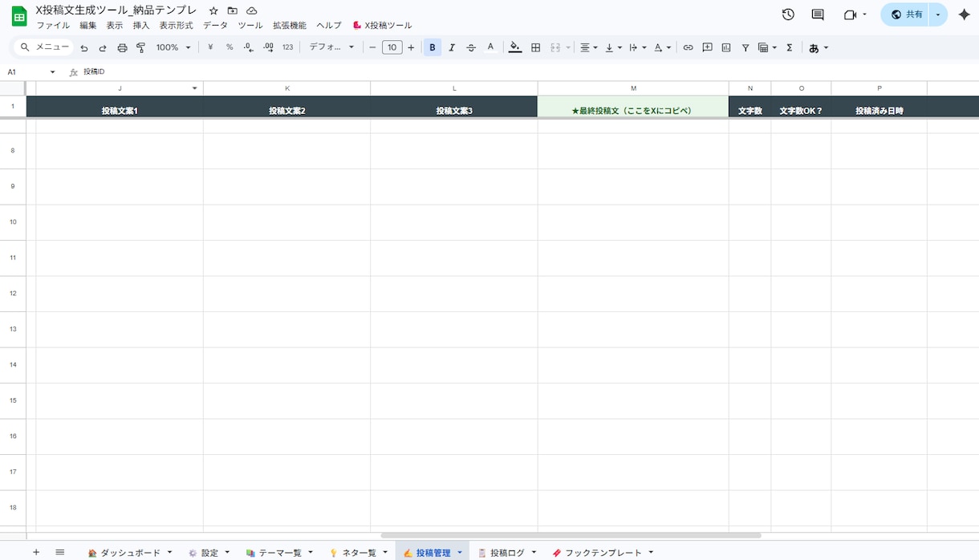Open the share options dropdown arrow

(x=938, y=14)
